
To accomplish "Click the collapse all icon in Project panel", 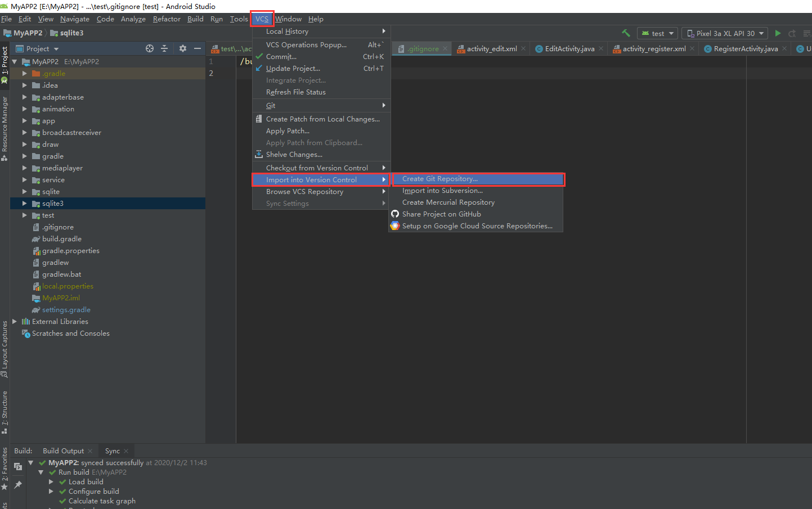I will (164, 48).
